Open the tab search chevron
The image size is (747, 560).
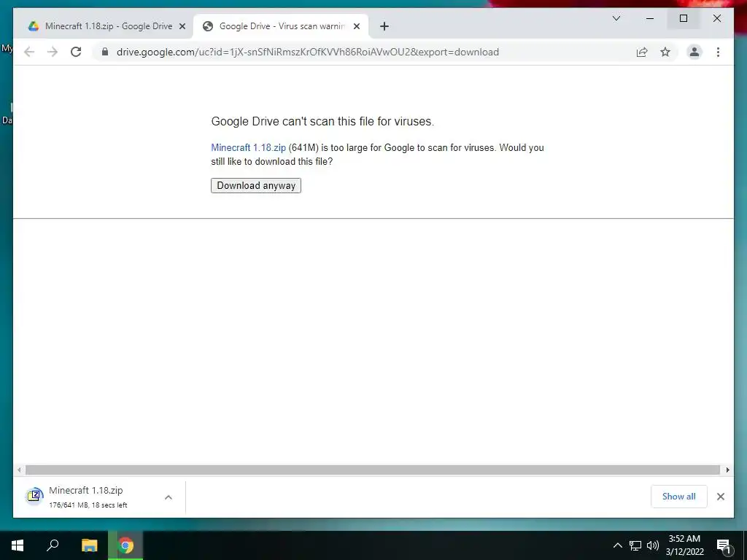616,18
